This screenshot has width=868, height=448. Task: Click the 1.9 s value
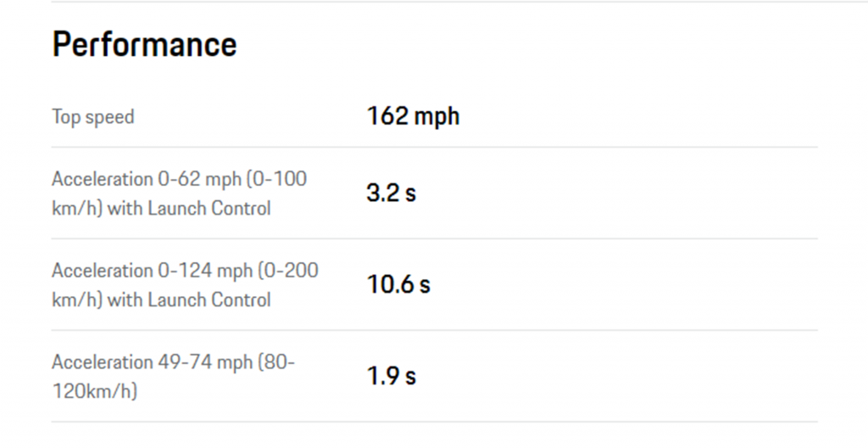click(x=391, y=376)
